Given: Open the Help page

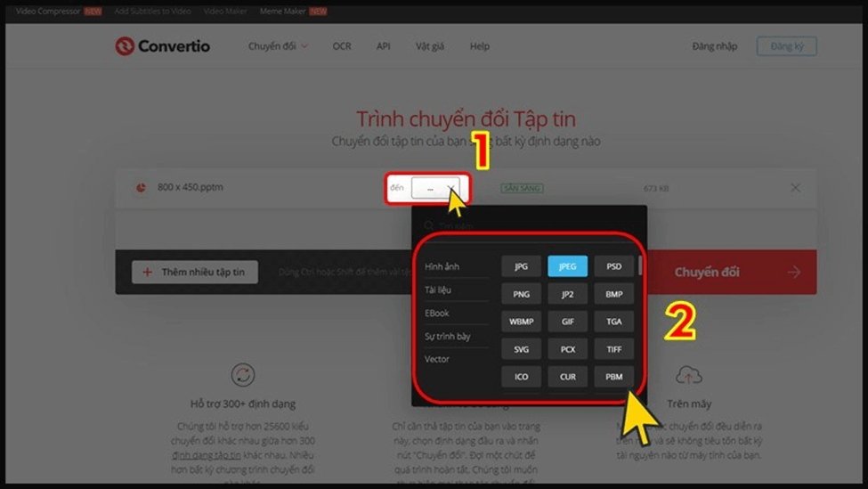Looking at the screenshot, I should [479, 46].
